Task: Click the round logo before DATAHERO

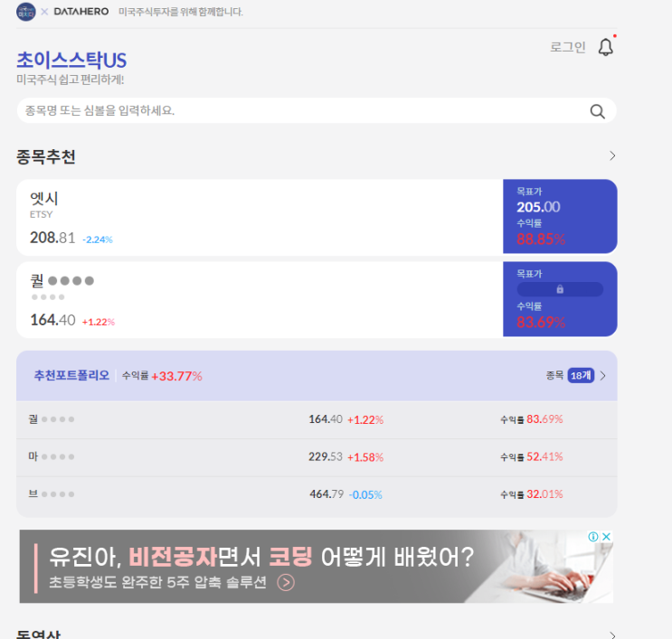Action: click(25, 12)
